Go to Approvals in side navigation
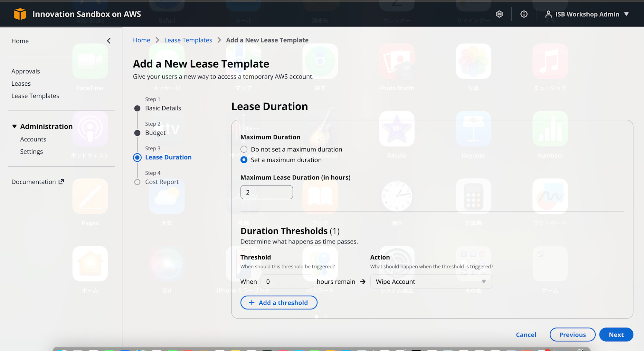Screen dimensions: 644x351 26,71
